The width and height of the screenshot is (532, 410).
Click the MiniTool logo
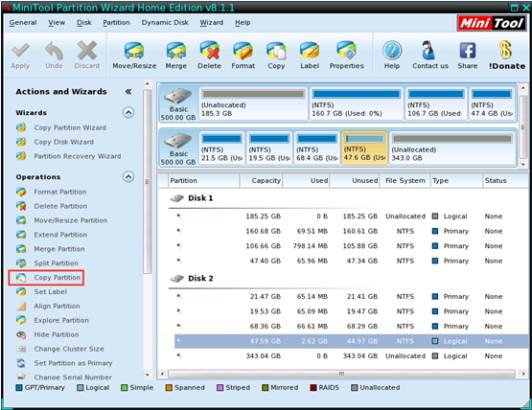(492, 23)
